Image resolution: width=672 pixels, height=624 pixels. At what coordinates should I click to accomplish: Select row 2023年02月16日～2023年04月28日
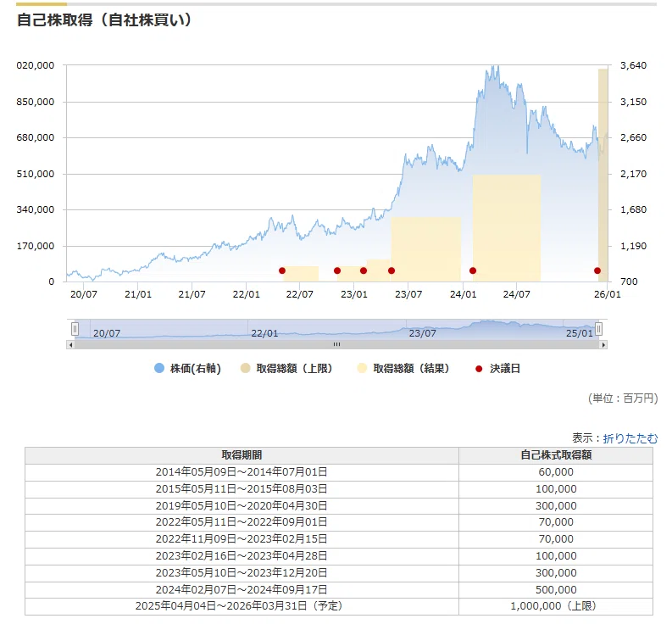pos(339,556)
